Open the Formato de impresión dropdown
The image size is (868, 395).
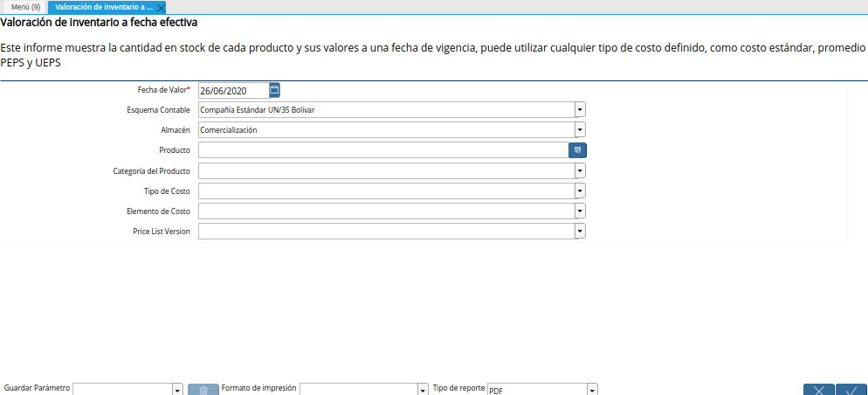pos(423,390)
